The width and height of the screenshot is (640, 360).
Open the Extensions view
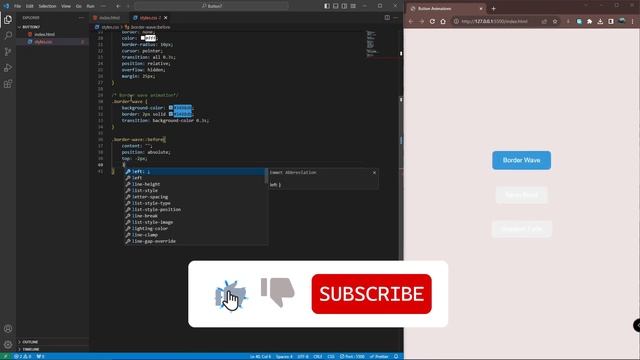coord(8,84)
